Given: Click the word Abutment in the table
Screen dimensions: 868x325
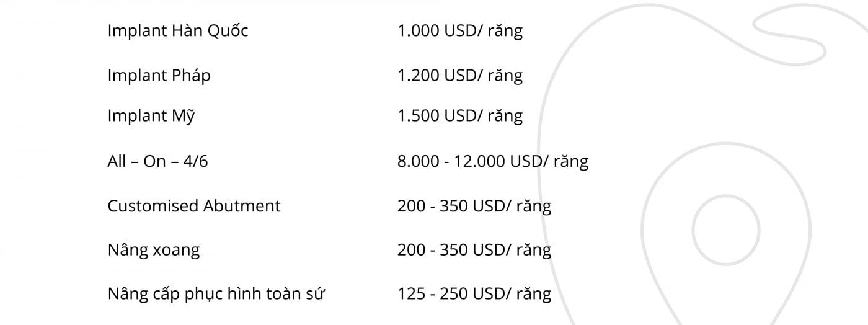Looking at the screenshot, I should pyautogui.click(x=242, y=206).
